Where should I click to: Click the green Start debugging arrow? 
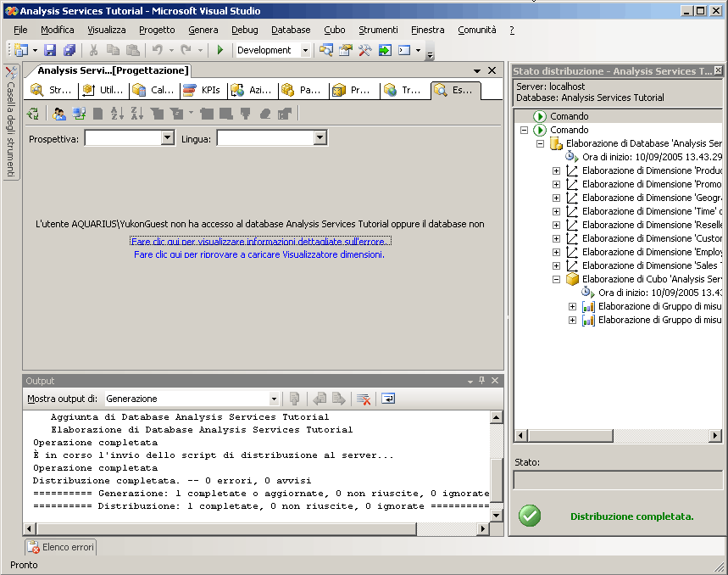220,50
